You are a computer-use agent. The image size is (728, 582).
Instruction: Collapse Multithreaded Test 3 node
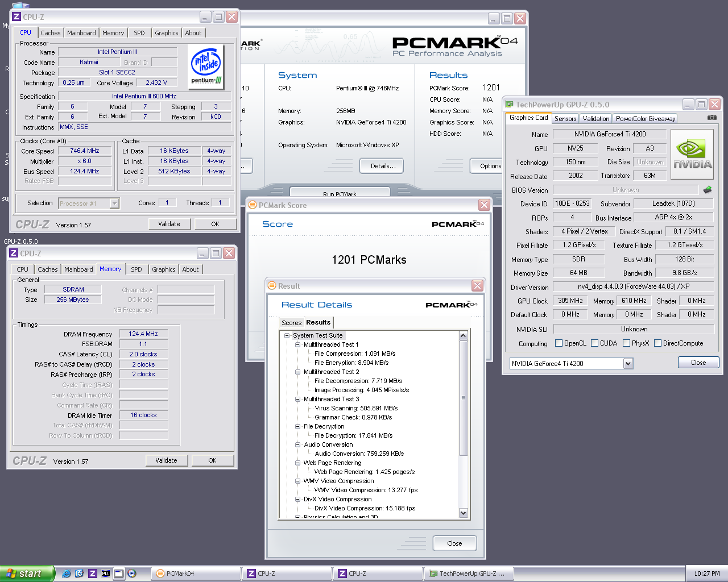[297, 399]
